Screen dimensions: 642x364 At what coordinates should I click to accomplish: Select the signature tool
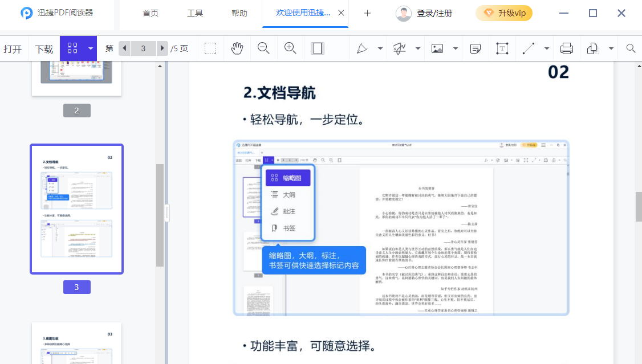[399, 48]
